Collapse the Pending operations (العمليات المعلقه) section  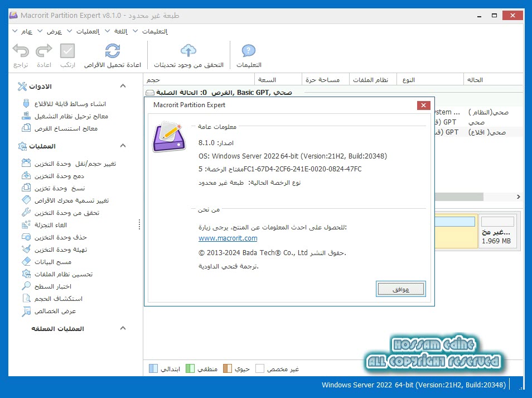pos(123,328)
